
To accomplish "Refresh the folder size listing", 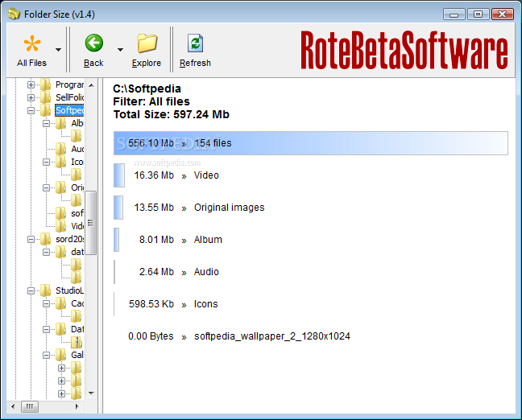I will coord(195,43).
